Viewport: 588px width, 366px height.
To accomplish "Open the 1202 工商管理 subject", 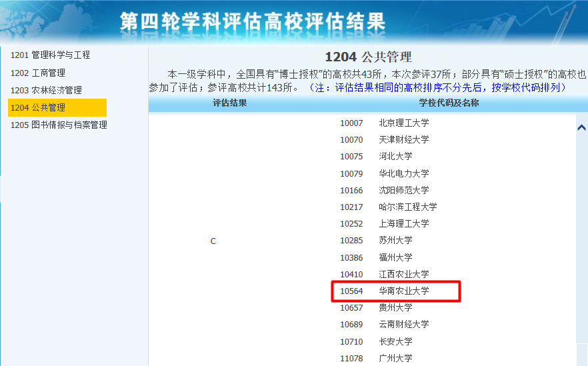I will (x=38, y=73).
